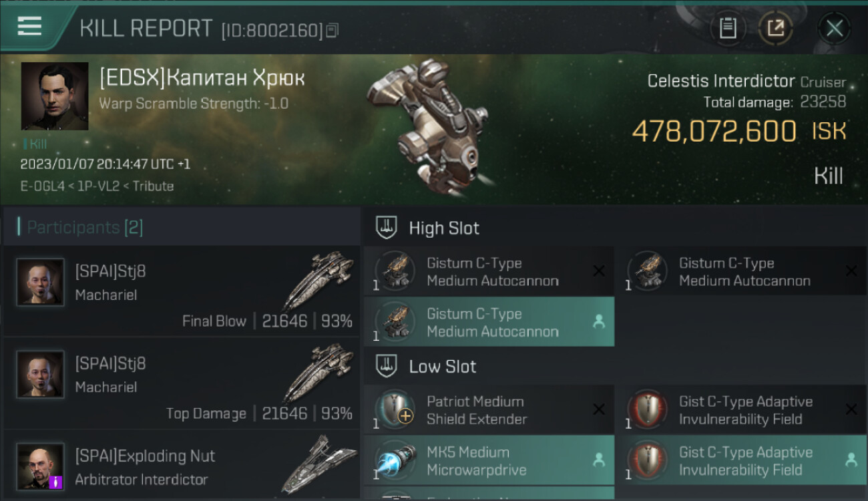868x501 pixels.
Task: Select the highlighted Gistum C-Type Medium Autocannon
Action: point(489,322)
